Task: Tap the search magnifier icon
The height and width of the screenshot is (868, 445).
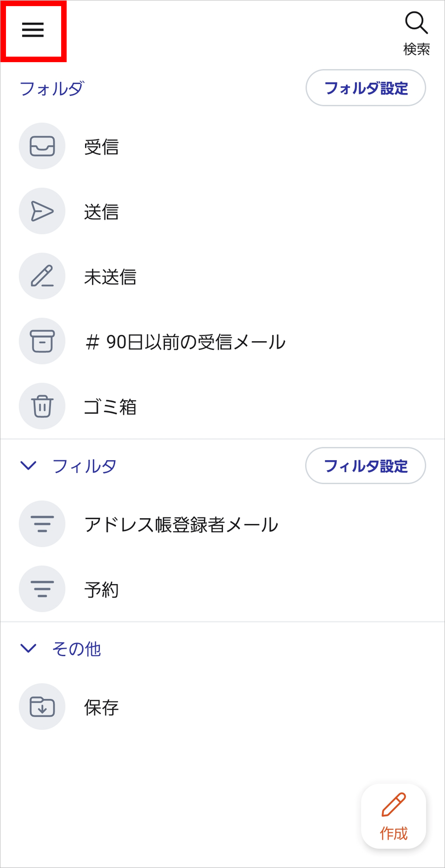Action: (416, 23)
